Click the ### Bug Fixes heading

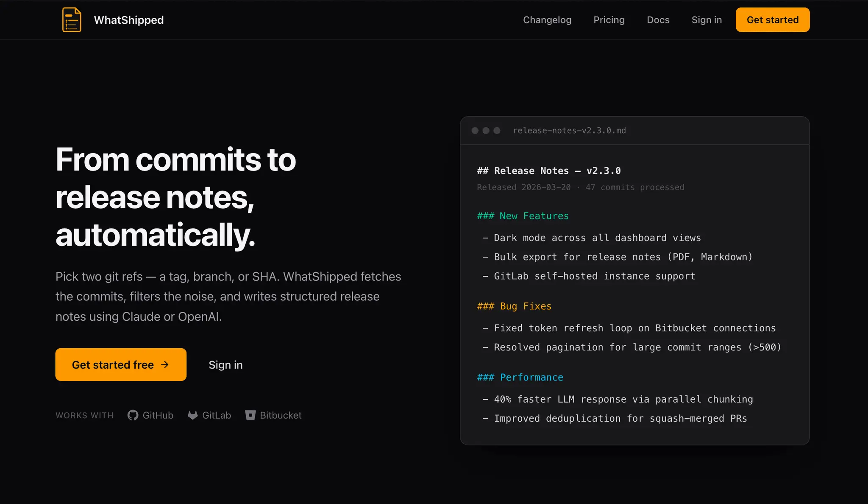click(x=514, y=306)
